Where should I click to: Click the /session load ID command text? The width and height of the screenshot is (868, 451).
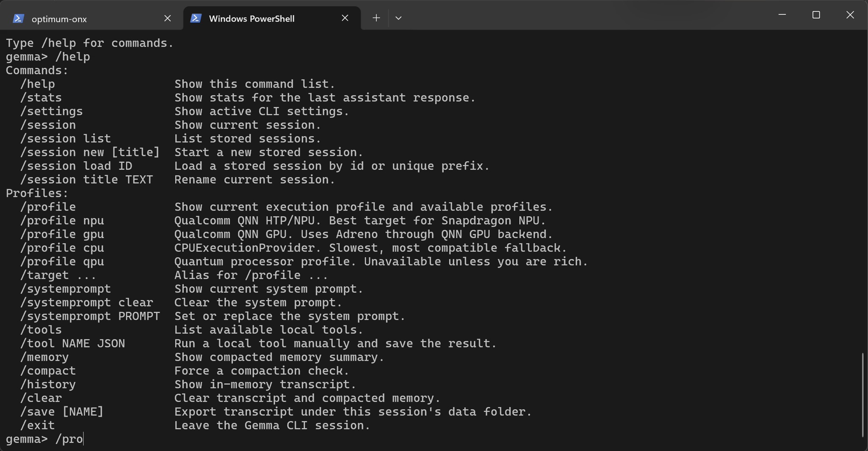coord(76,166)
